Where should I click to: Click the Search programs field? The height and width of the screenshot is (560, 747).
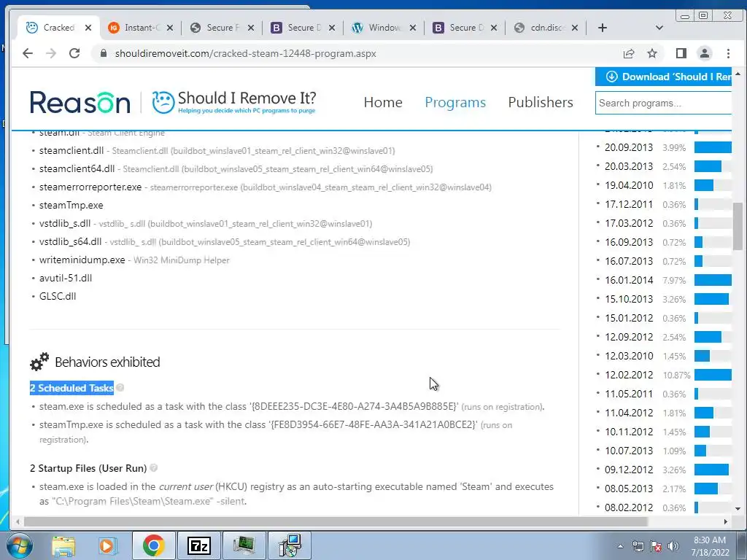663,103
